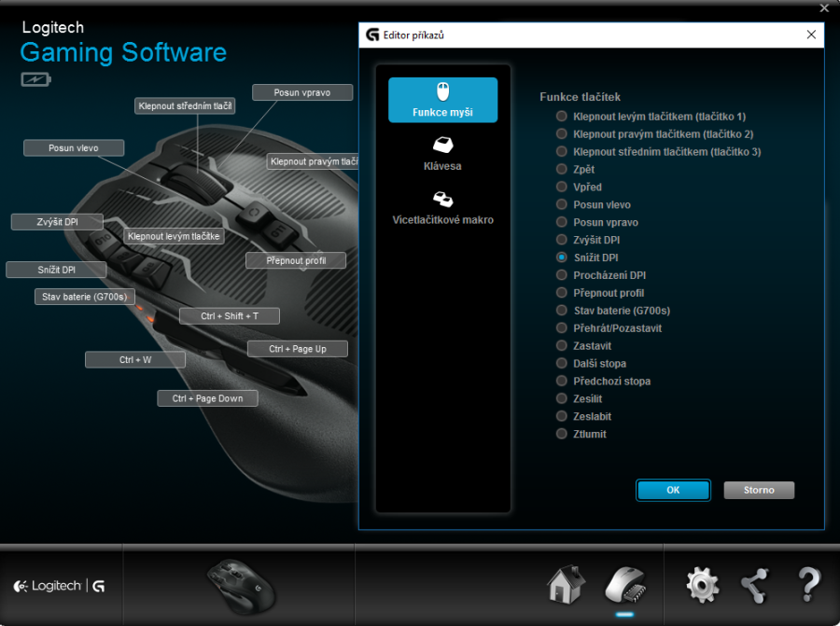Screen dimensions: 840x626
Task: Open the help question mark icon
Action: (809, 585)
